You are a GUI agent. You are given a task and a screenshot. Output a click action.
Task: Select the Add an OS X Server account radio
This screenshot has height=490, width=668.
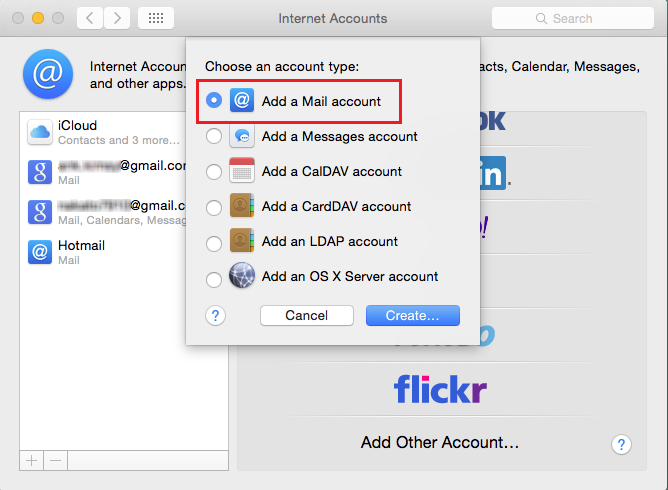click(214, 280)
